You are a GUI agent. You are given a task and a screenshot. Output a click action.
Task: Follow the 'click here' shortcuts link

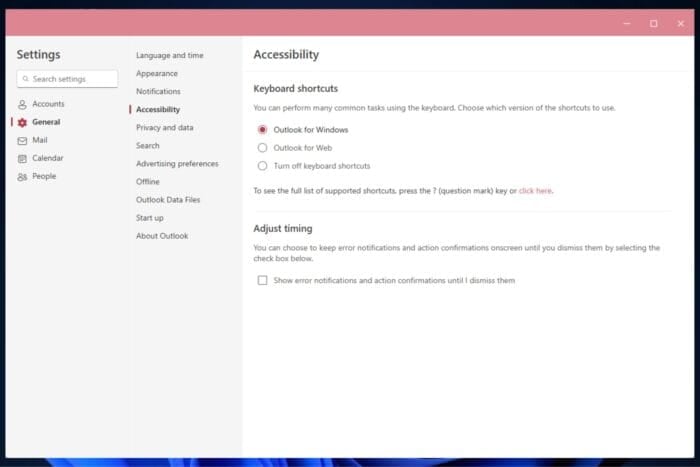535,191
